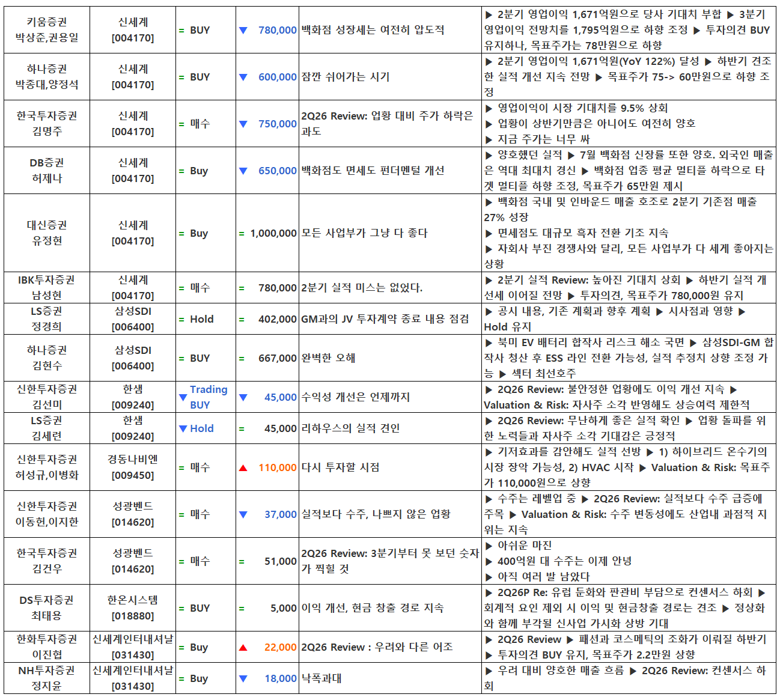Select the 'Trading BUY' rating
The height and width of the screenshot is (700, 780).
209,397
